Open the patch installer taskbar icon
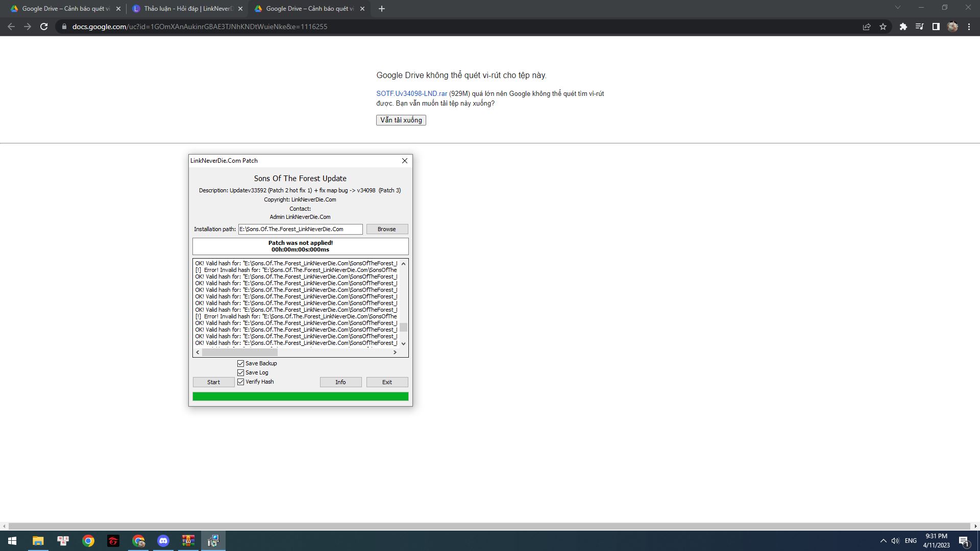This screenshot has height=551, width=980. coord(213,541)
